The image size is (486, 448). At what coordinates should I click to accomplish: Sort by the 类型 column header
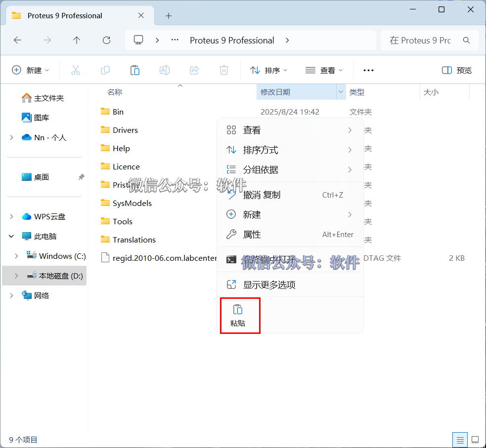point(356,92)
